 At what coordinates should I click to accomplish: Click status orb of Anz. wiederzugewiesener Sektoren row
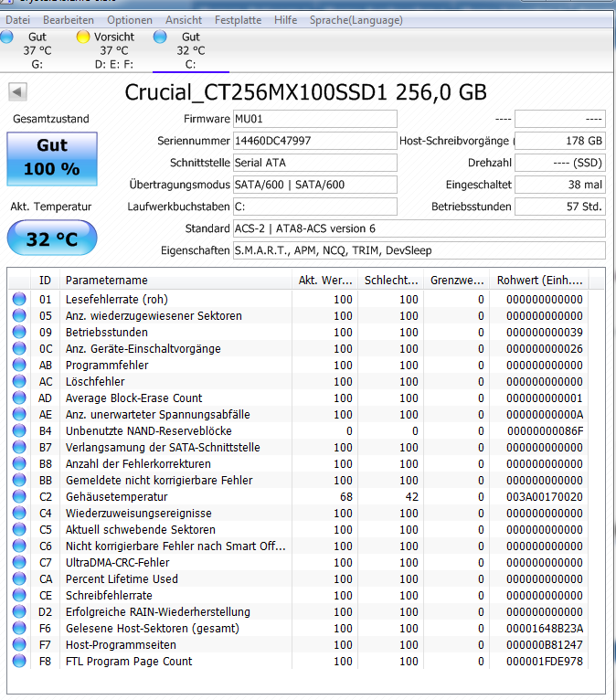click(19, 315)
